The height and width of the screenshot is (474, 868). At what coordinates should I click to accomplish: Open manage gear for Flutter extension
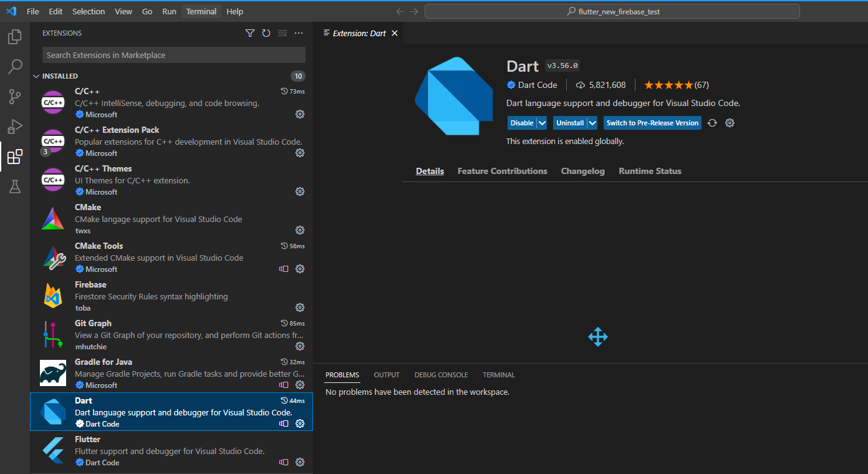(300, 462)
